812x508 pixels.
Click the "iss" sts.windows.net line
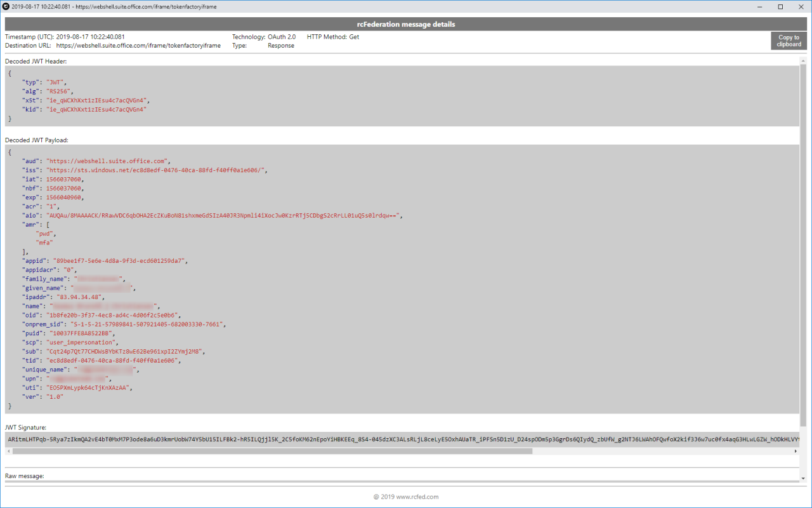click(x=145, y=170)
